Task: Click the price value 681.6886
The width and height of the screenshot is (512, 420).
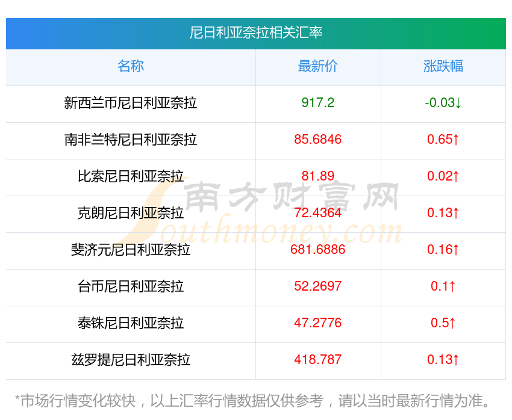Action: coord(317,250)
